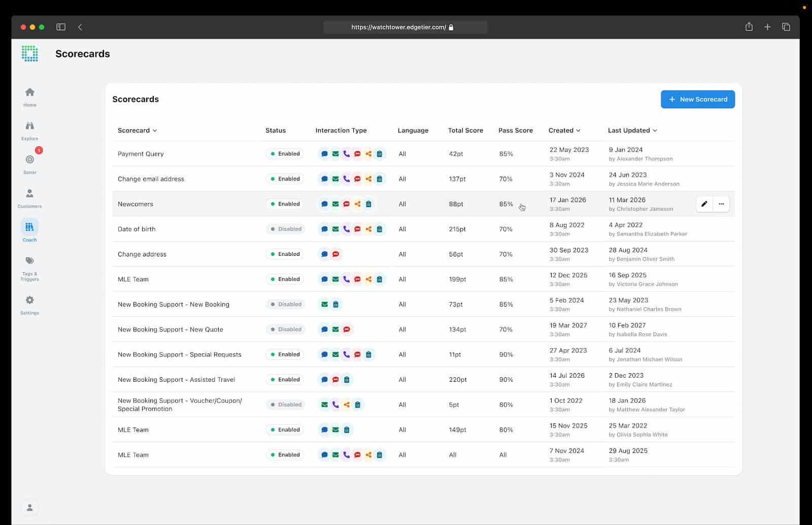This screenshot has height=525, width=812.
Task: Click the browser share icon
Action: pyautogui.click(x=749, y=27)
